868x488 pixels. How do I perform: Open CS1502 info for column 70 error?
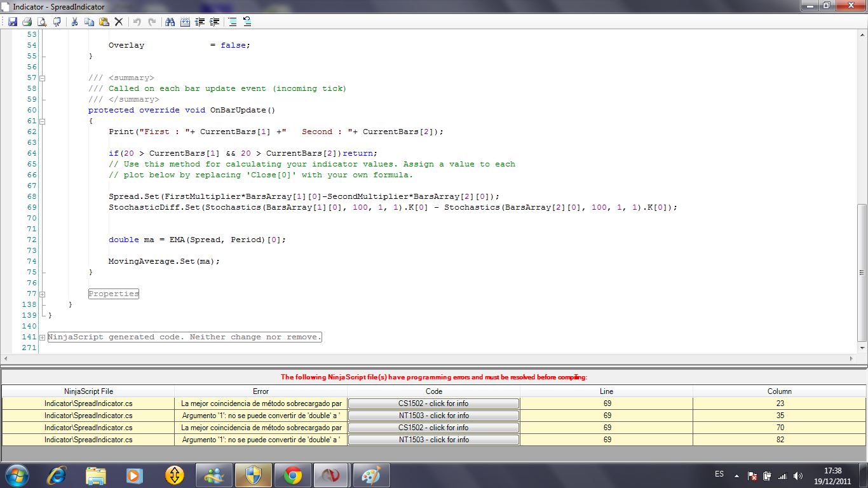coord(433,428)
